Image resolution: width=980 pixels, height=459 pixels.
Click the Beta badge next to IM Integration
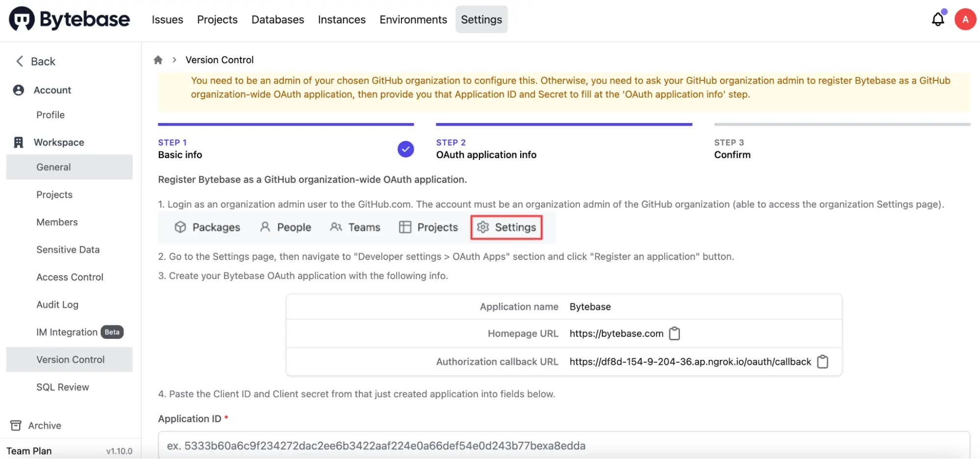click(x=112, y=332)
